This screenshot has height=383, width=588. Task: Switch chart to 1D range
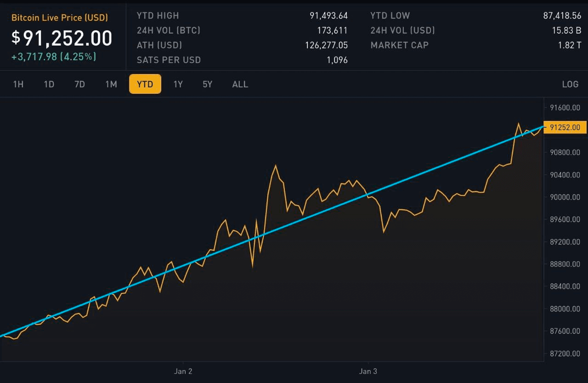pyautogui.click(x=49, y=84)
